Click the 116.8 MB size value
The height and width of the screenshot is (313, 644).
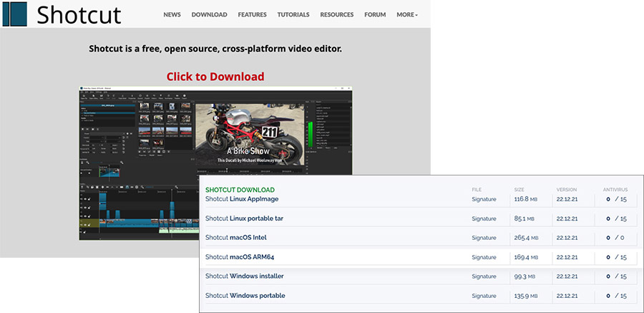coord(526,199)
